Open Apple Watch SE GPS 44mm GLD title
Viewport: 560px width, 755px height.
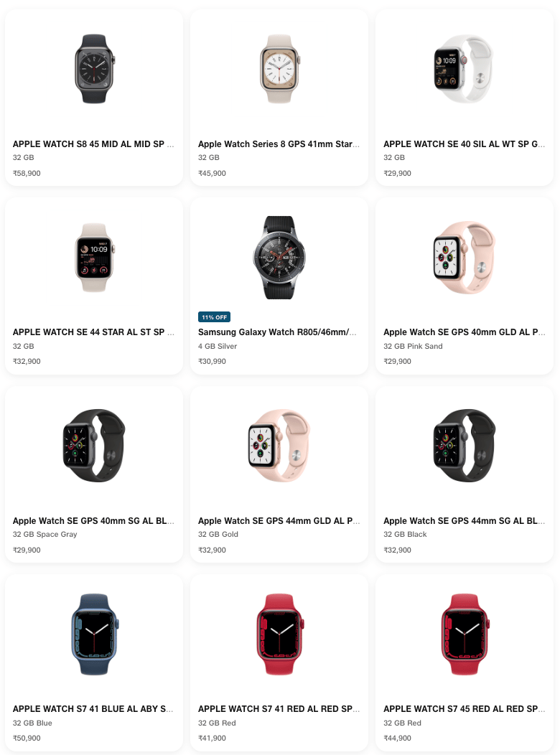click(279, 520)
